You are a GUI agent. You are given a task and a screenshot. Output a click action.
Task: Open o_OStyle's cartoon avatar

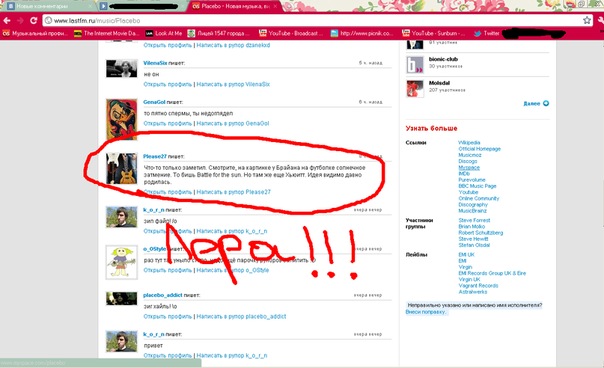(121, 262)
